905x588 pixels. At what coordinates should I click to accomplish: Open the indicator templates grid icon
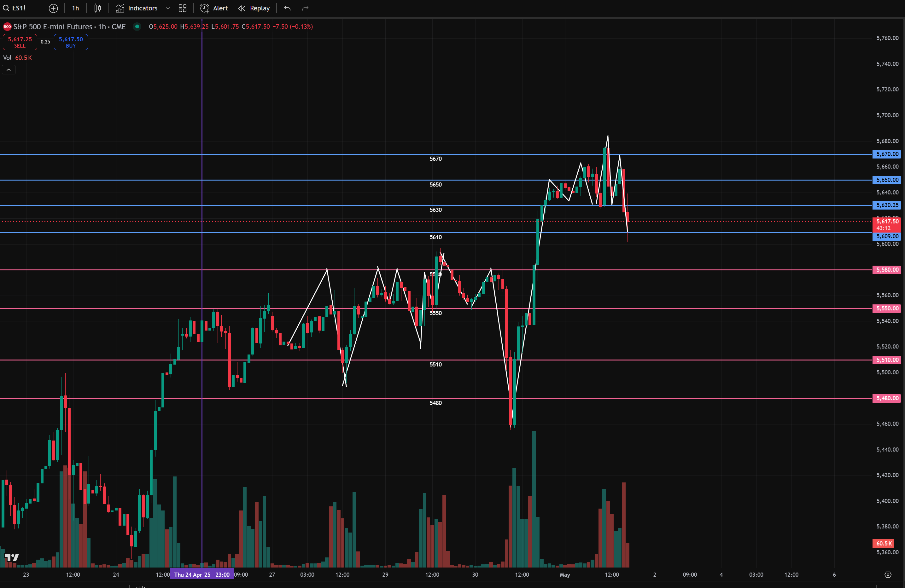tap(183, 8)
